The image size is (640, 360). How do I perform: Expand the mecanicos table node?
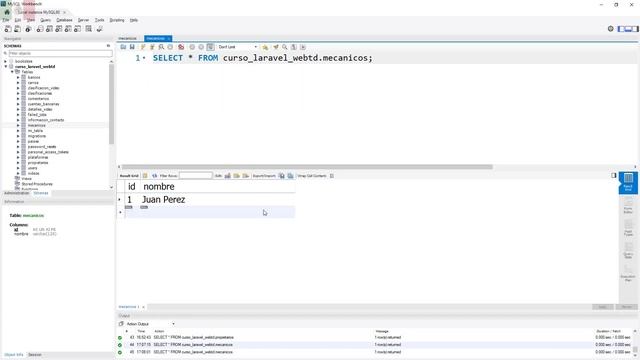18,125
